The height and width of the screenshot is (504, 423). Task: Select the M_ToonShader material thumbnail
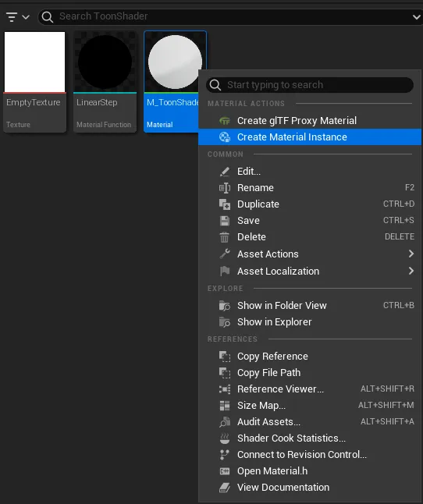175,62
